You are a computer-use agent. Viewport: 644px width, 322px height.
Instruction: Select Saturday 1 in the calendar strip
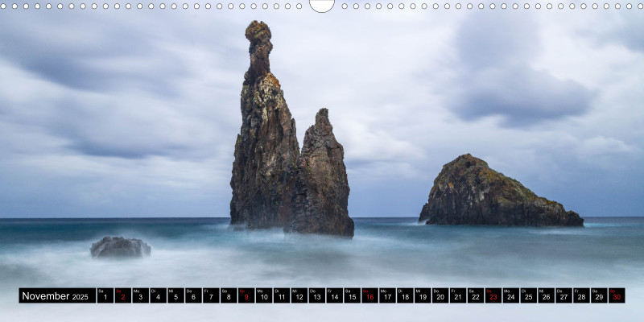[x=105, y=295]
